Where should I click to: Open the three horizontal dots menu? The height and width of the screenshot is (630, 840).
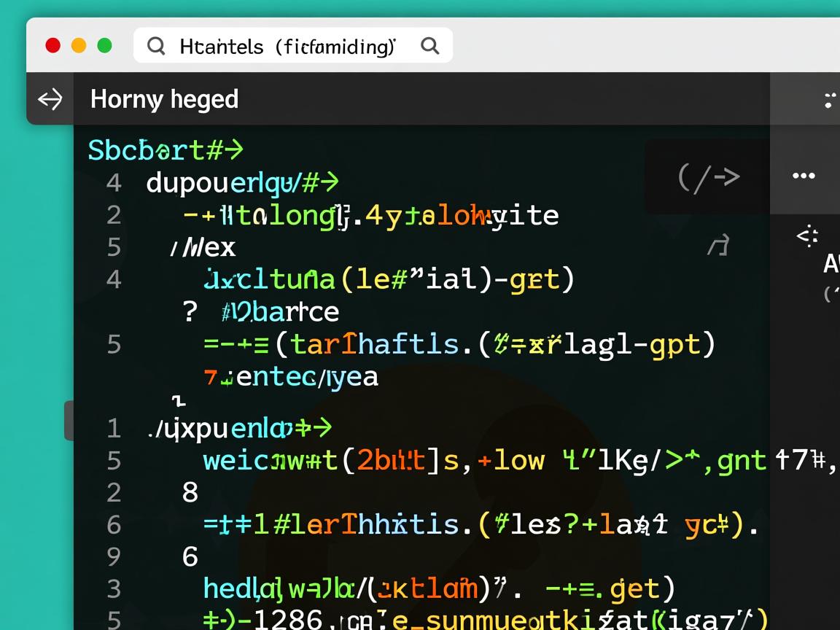tap(804, 176)
